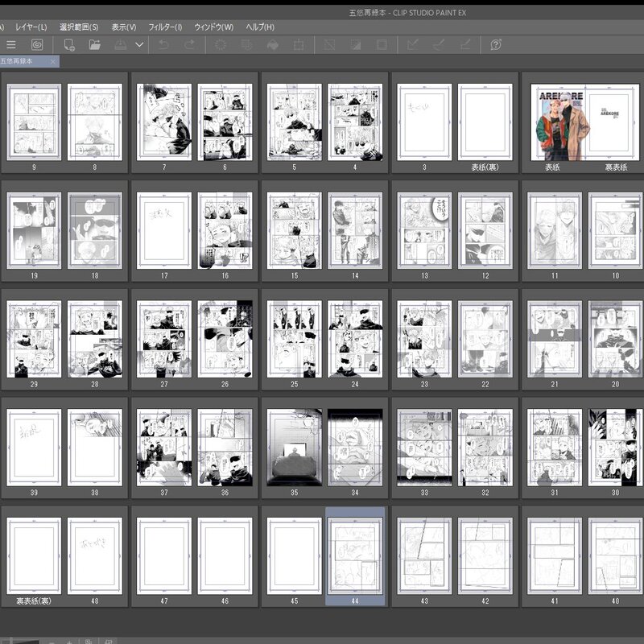Click the Show selection border icon
Viewport: 644px width, 644px height.
[382, 45]
